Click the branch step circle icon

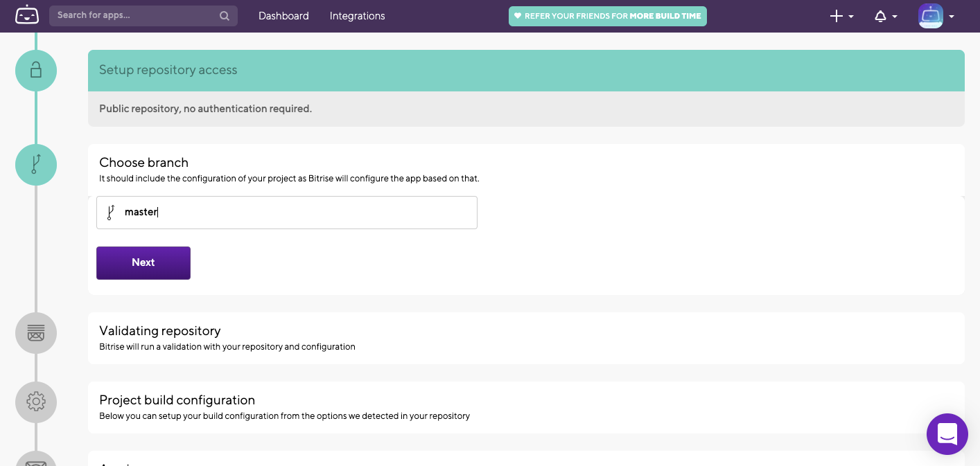coord(36,165)
